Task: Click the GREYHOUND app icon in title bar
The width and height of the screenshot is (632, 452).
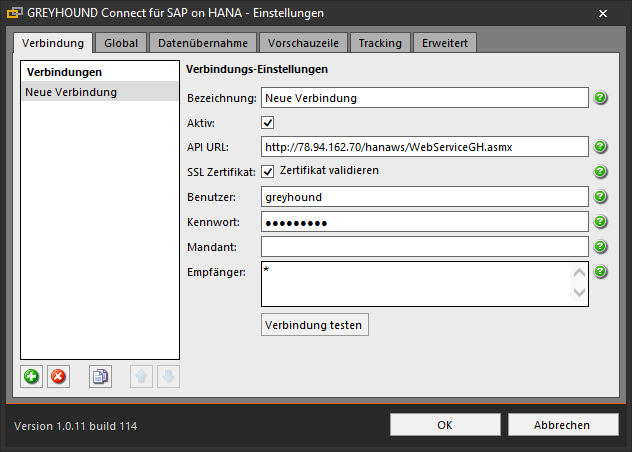Action: pyautogui.click(x=15, y=13)
